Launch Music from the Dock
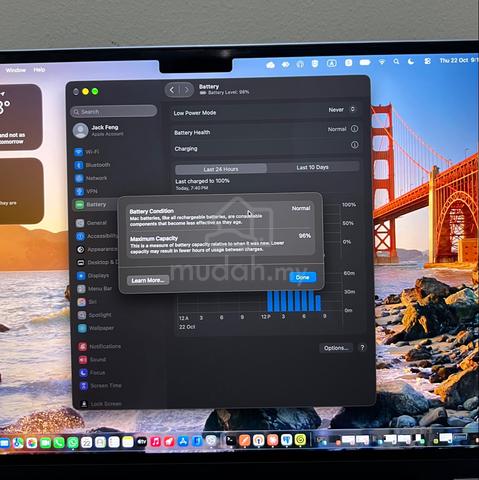 pyautogui.click(x=155, y=442)
